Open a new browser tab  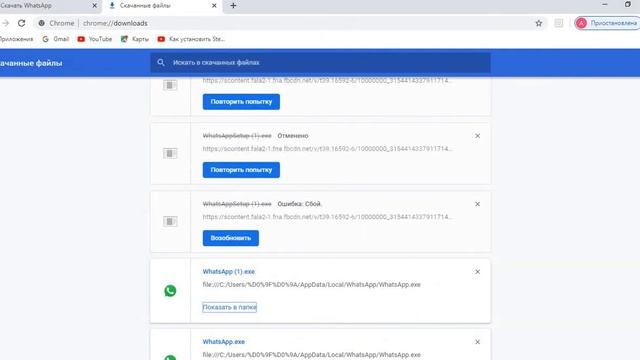tap(233, 6)
